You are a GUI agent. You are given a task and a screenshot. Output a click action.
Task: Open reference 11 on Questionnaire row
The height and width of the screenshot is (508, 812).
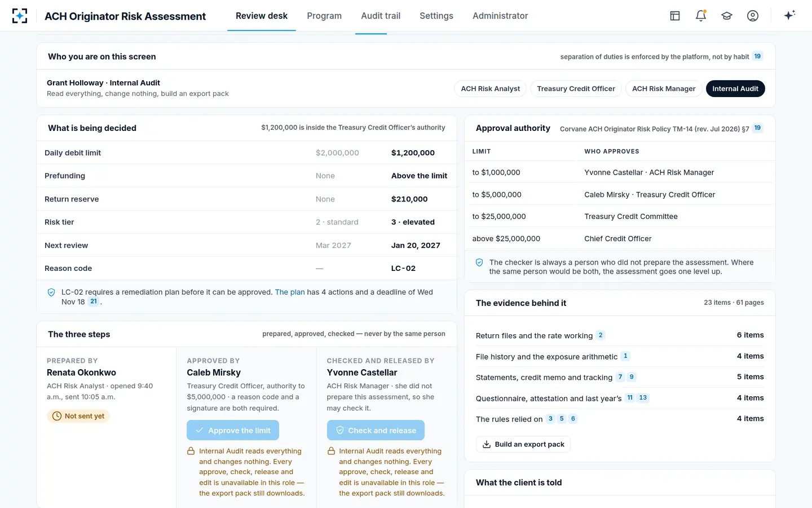(x=630, y=398)
